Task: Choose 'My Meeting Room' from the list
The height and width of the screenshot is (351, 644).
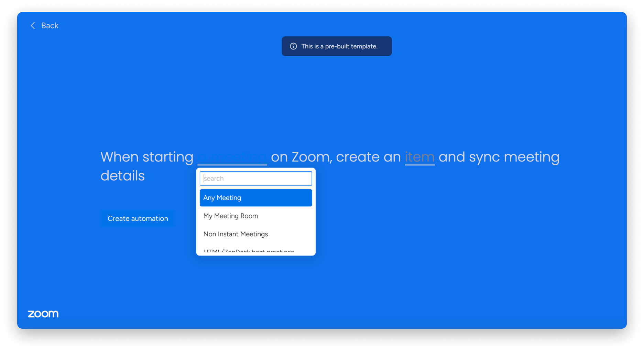Action: pos(256,216)
